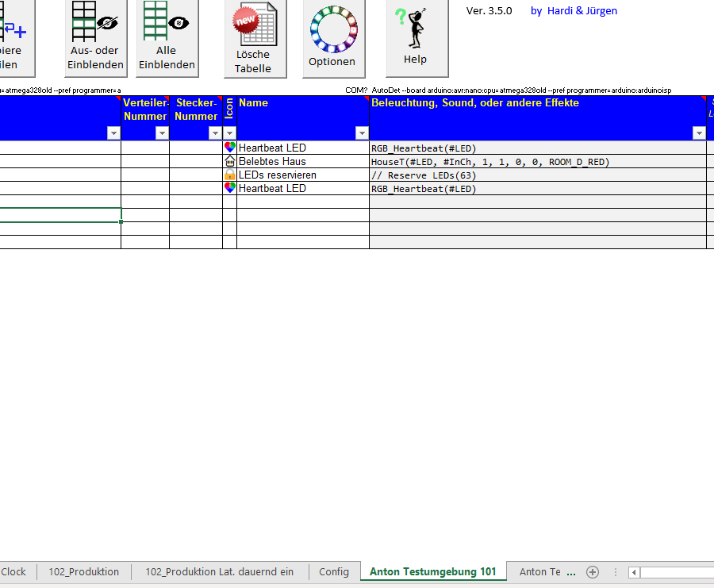Open the Beleuchtung, Sound column filter dropdown
The height and width of the screenshot is (588, 714).
click(x=698, y=133)
